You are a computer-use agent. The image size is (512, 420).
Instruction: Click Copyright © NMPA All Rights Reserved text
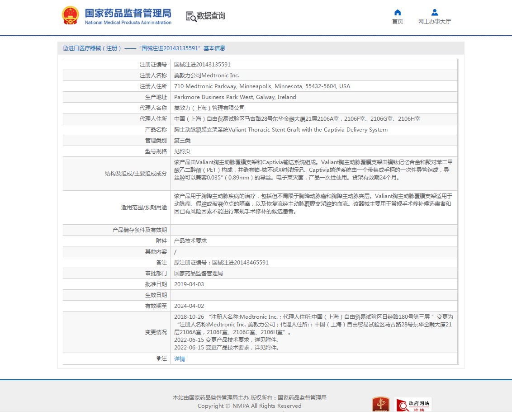tap(250, 406)
